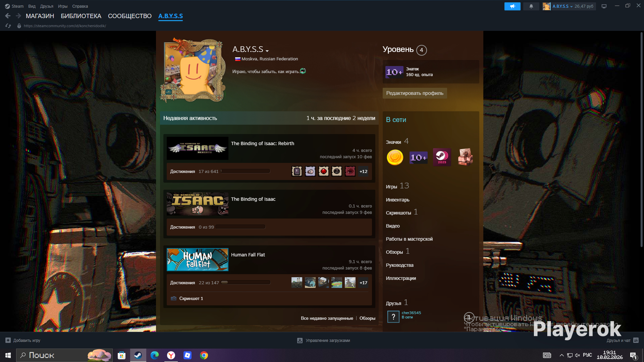644x362 pixels.
Task: Open Microsoft Store from the taskbar
Action: click(x=122, y=355)
